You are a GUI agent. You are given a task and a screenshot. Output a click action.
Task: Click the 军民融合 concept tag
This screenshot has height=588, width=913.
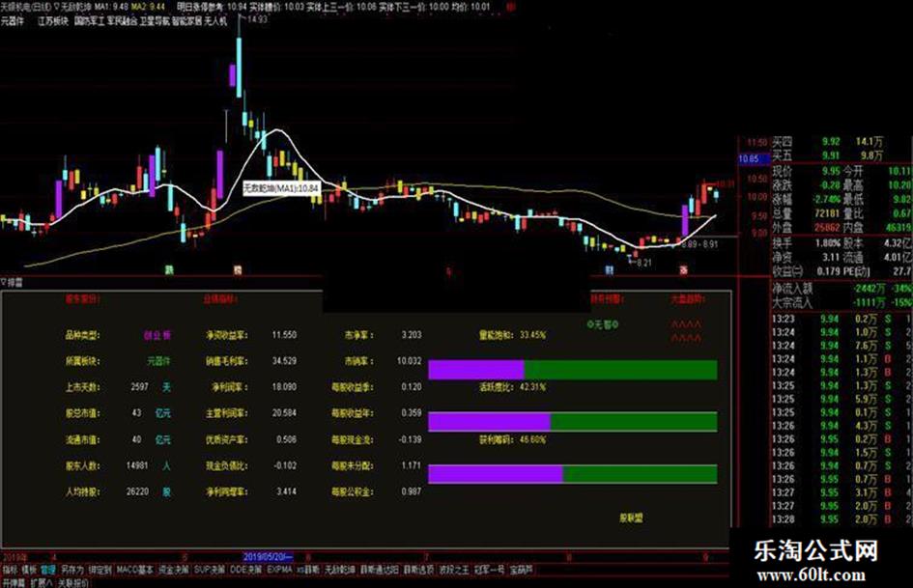tap(122, 21)
